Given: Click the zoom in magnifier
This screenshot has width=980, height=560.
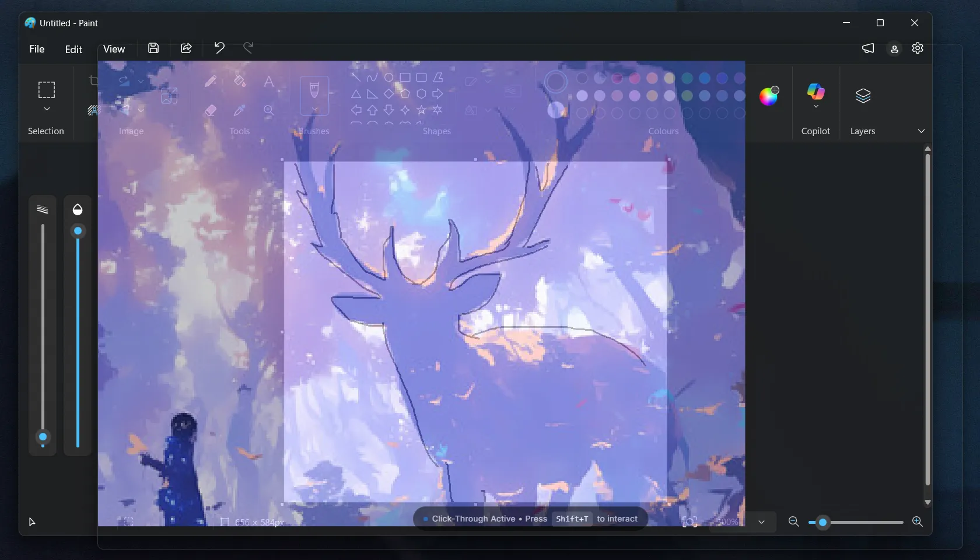Looking at the screenshot, I should tap(917, 521).
